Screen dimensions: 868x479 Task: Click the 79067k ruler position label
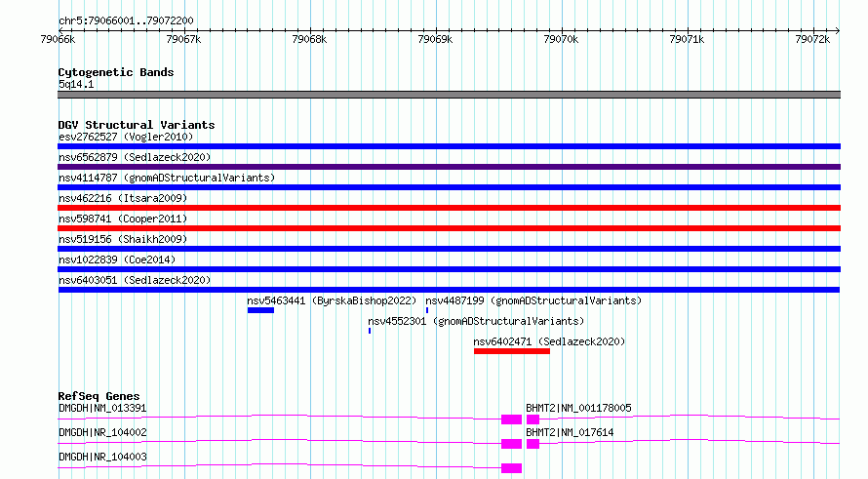[x=183, y=39]
